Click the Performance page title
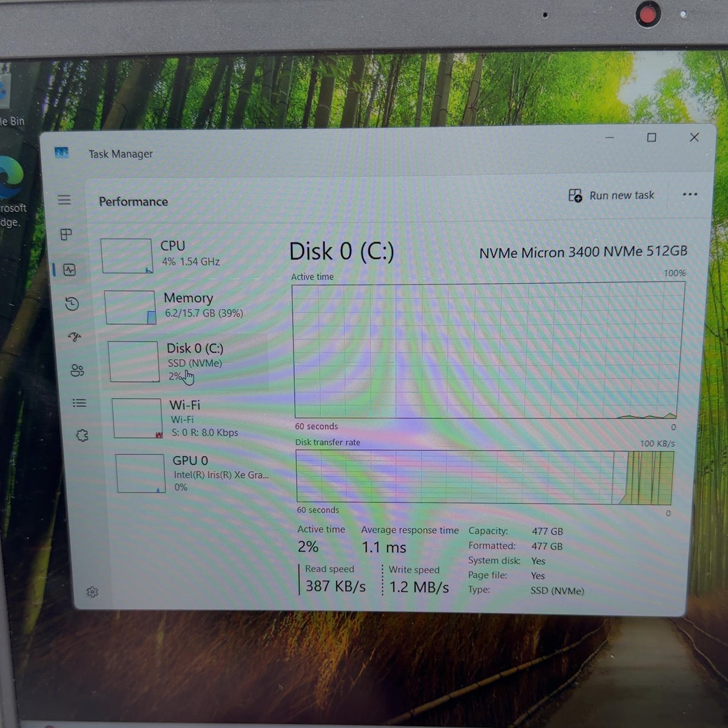728x728 pixels. pos(133,201)
